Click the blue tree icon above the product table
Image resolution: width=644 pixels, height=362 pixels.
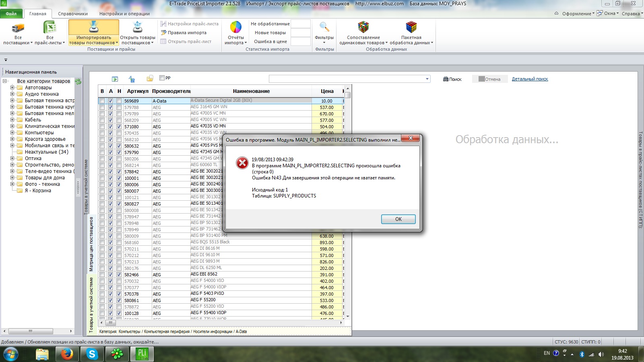click(x=132, y=79)
